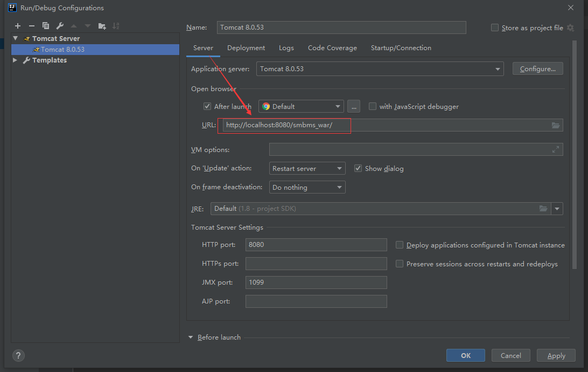Enable Preserve sessions across restarts and redeploys
Image resolution: width=588 pixels, height=372 pixels.
tap(400, 264)
